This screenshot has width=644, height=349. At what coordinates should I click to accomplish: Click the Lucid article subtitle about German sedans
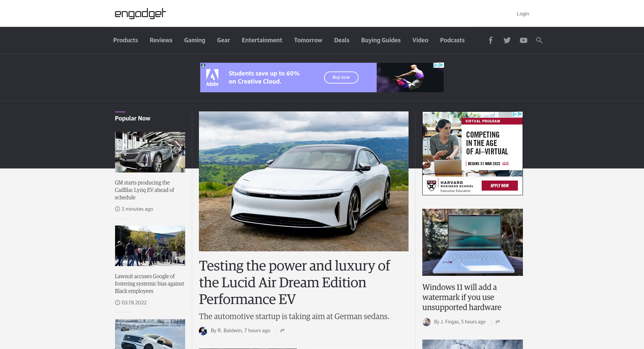tap(294, 316)
